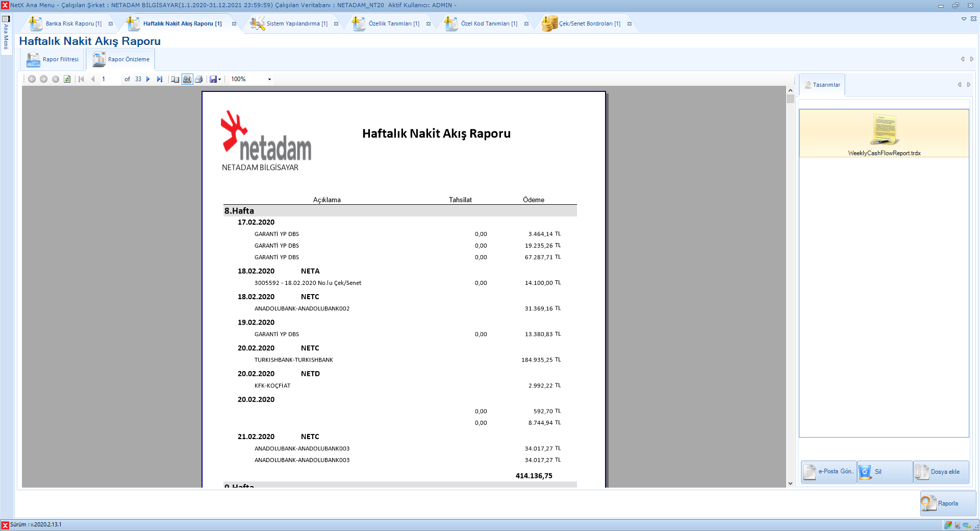Switch to the Çek/Senet Bordroları tab
Screen dimensions: 980x531
590,23
